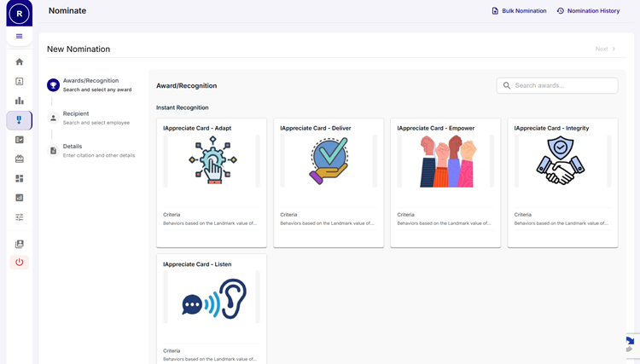Click the Adapt gear touch image

click(212, 160)
